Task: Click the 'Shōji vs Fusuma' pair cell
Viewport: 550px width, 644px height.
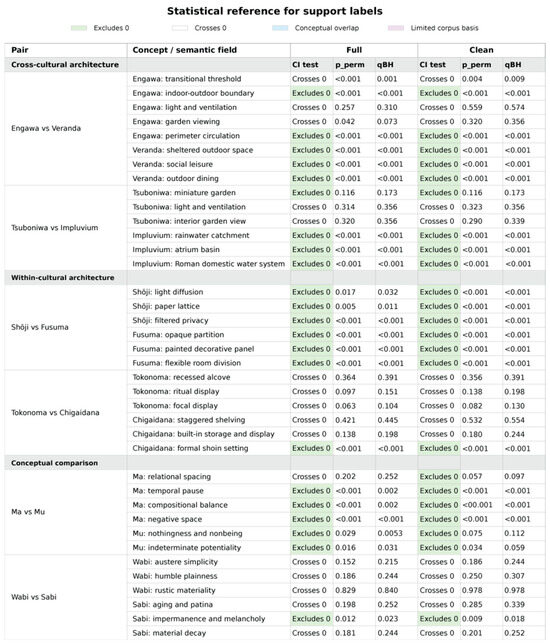Action: point(66,327)
